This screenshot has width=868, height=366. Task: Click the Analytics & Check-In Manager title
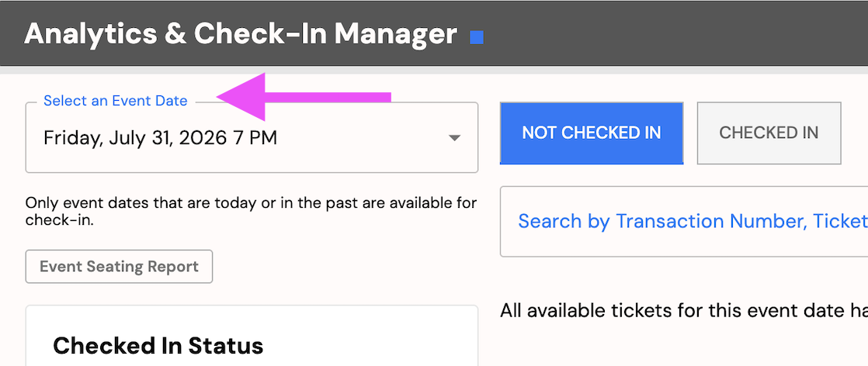coord(241,34)
